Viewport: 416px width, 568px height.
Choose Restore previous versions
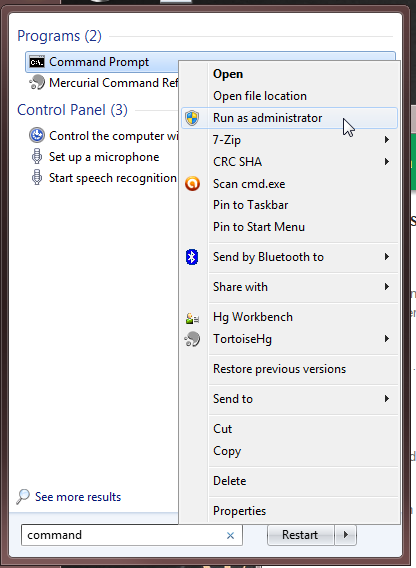point(279,369)
